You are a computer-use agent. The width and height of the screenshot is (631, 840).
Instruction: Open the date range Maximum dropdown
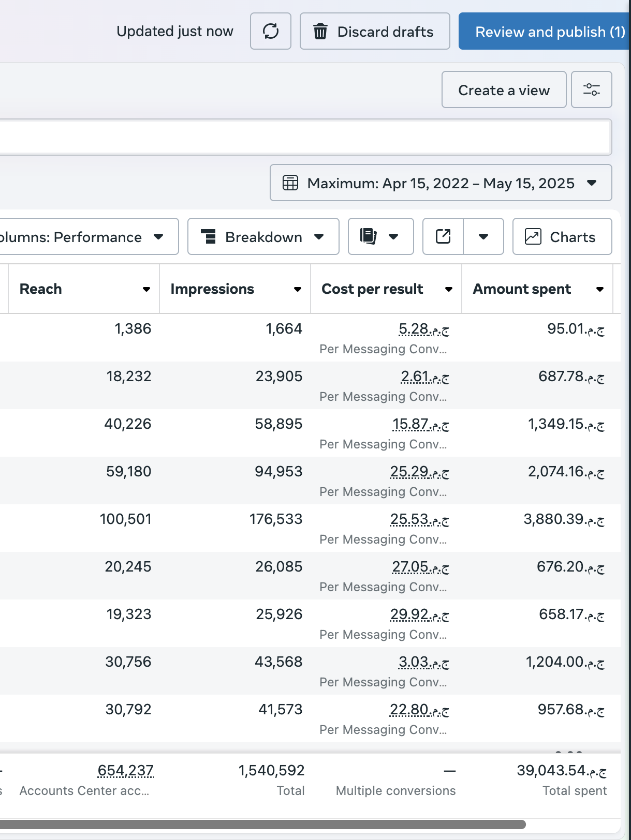click(x=441, y=183)
